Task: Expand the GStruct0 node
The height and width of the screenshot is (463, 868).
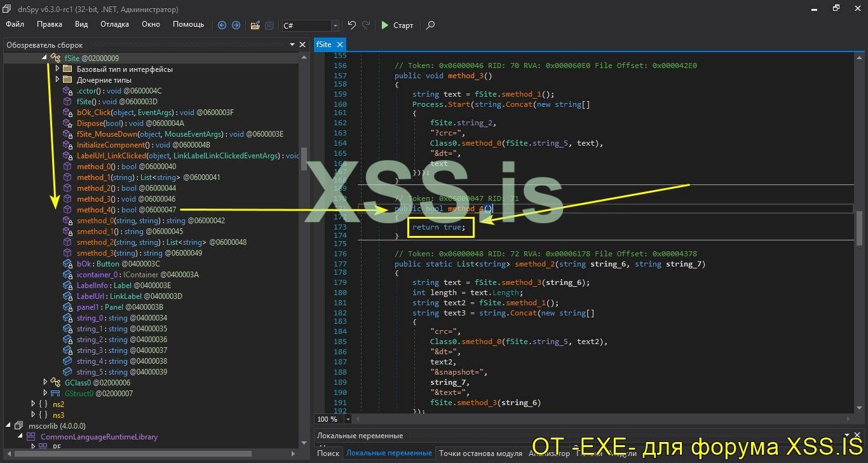Action: pyautogui.click(x=45, y=393)
